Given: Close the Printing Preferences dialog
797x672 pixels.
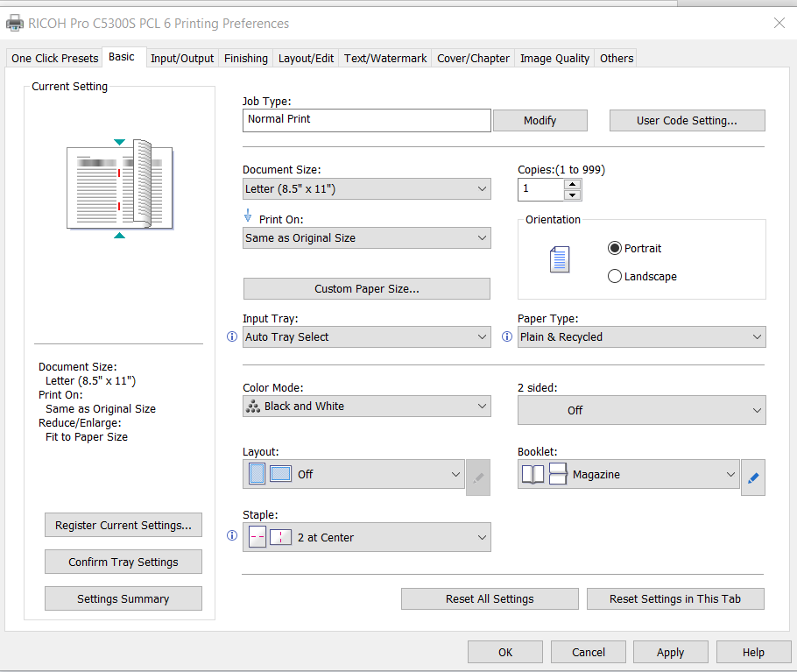Looking at the screenshot, I should [x=779, y=23].
